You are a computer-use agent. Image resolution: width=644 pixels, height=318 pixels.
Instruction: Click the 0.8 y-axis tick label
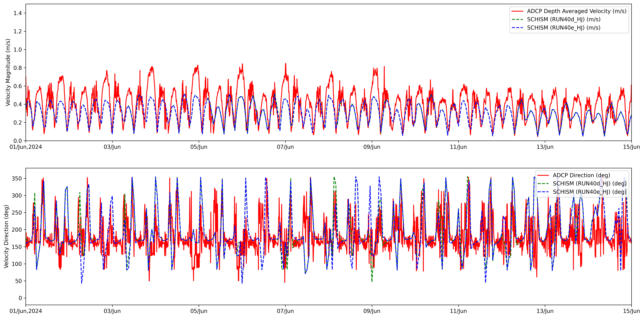[17, 68]
